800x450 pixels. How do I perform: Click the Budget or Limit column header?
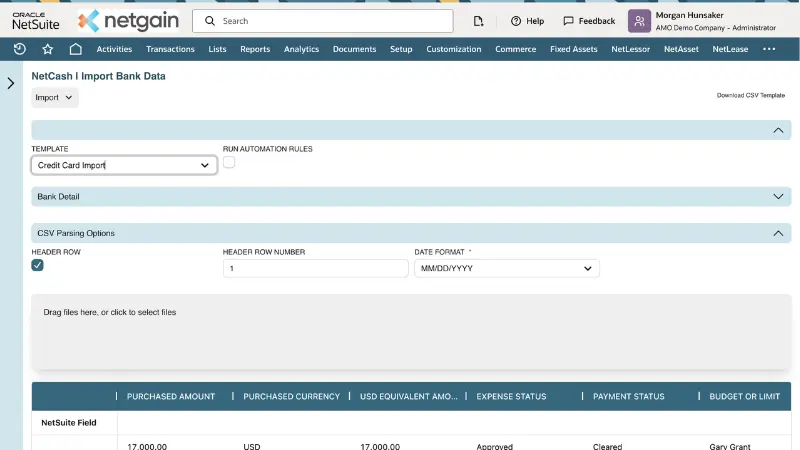[744, 396]
